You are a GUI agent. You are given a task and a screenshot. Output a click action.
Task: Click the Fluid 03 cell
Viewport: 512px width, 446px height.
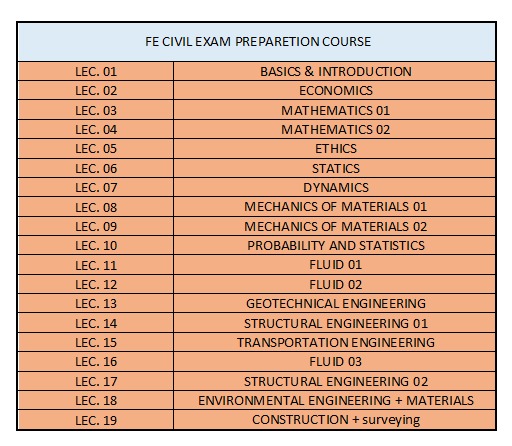[334, 362]
